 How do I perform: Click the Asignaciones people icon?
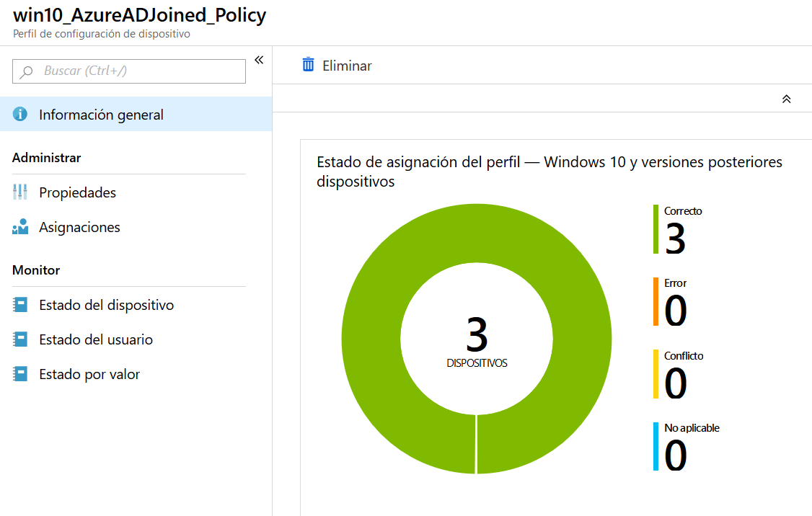click(x=20, y=227)
